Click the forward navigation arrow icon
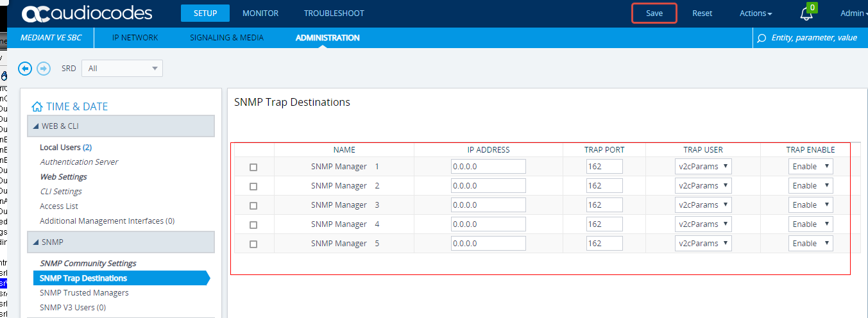This screenshot has height=318, width=868. [x=44, y=69]
